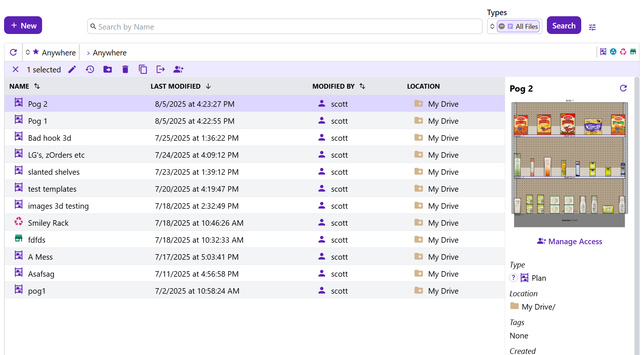Toggle the recycle-style fixture filter icon

click(x=623, y=52)
